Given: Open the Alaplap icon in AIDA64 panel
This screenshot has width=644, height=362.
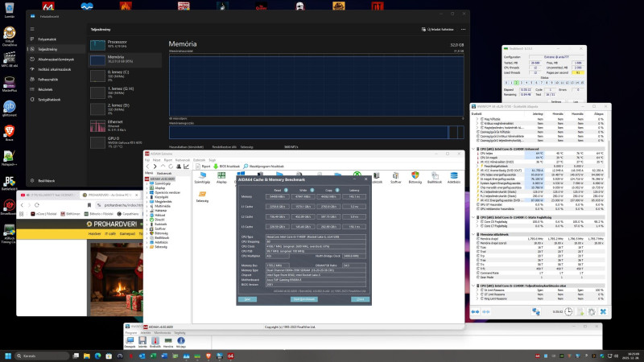Looking at the screenshot, I should pyautogui.click(x=223, y=177).
